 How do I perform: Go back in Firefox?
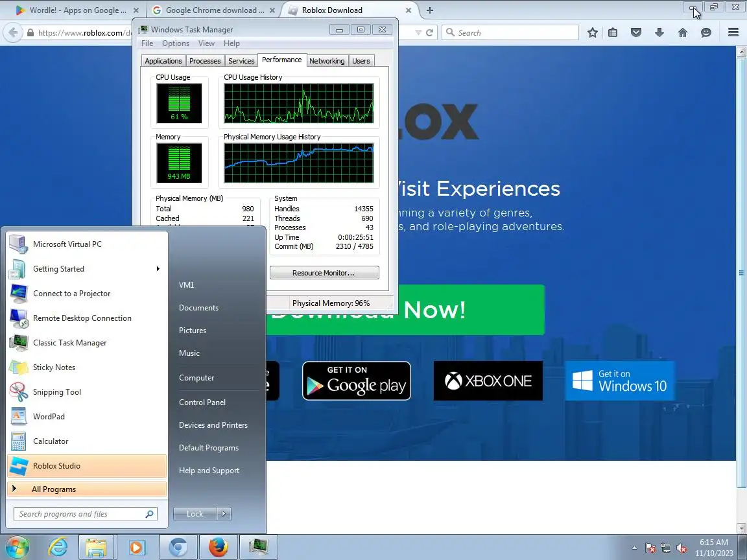pyautogui.click(x=14, y=33)
